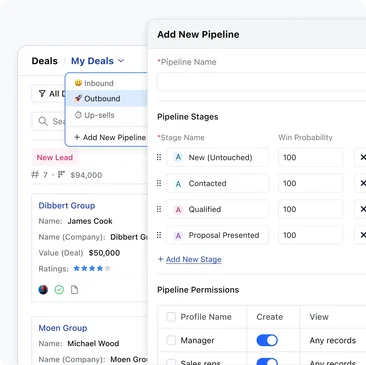This screenshot has width=366, height=365.
Task: Click Dibbert Group ratings stars
Action: [x=92, y=268]
